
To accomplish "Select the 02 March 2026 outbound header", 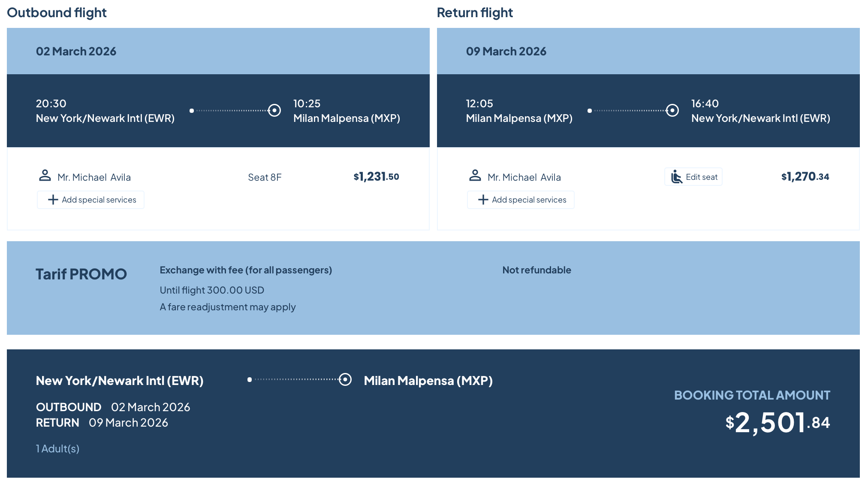I will pos(76,52).
